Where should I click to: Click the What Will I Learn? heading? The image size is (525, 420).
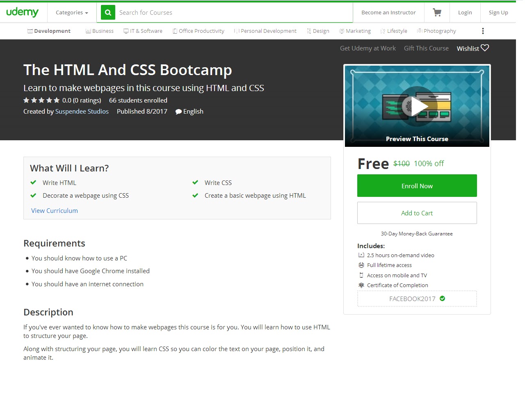point(69,168)
